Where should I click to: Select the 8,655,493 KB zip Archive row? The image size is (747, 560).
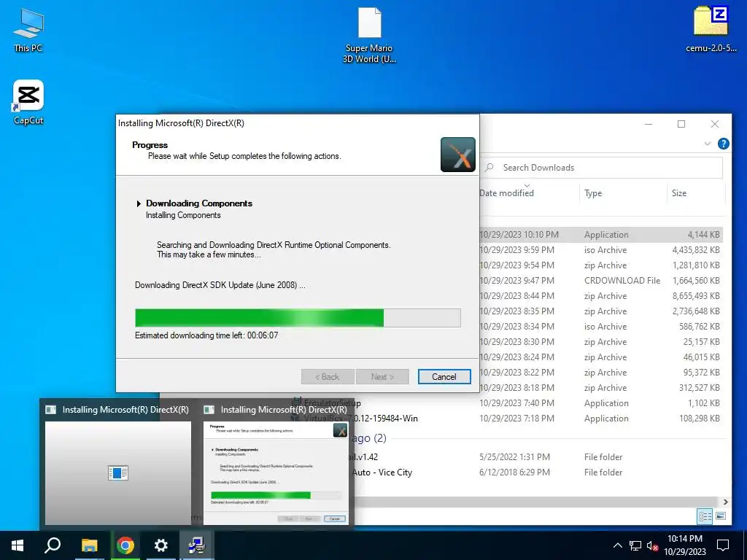click(x=601, y=296)
